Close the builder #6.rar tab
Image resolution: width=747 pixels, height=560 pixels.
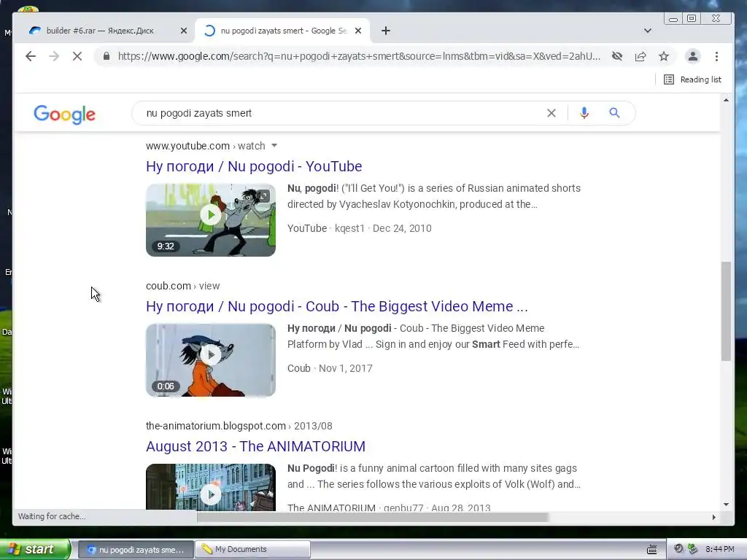184,31
